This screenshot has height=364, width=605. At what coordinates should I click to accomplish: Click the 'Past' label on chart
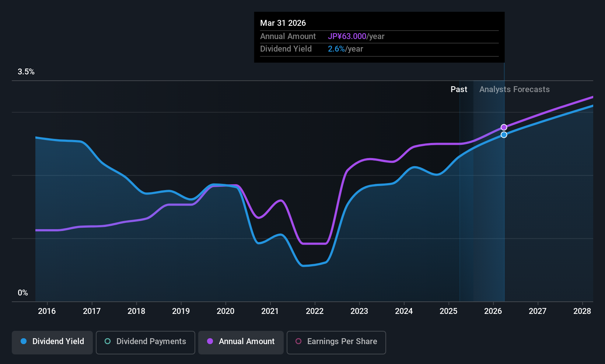459,89
